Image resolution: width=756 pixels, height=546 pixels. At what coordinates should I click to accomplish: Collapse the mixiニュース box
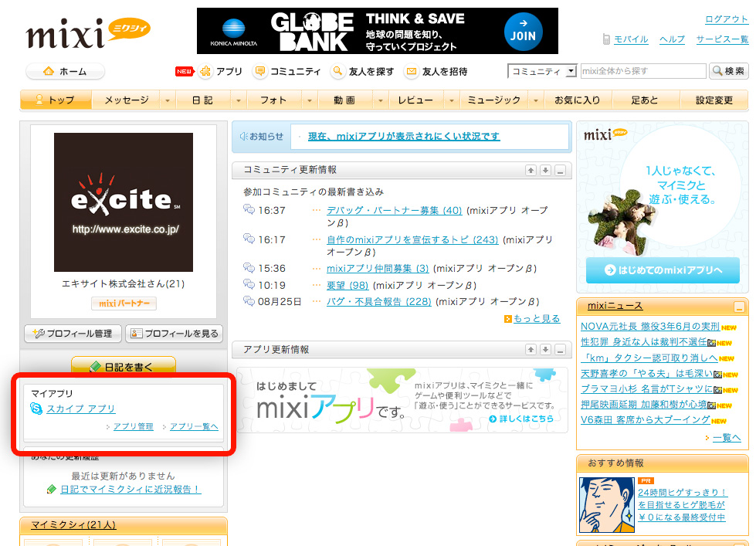[x=739, y=307]
